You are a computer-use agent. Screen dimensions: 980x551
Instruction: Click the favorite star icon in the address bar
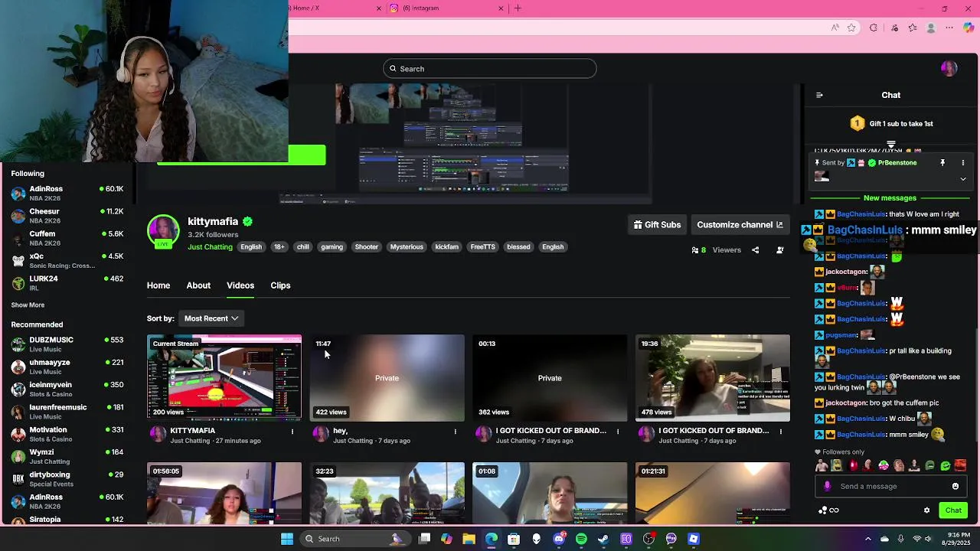851,28
